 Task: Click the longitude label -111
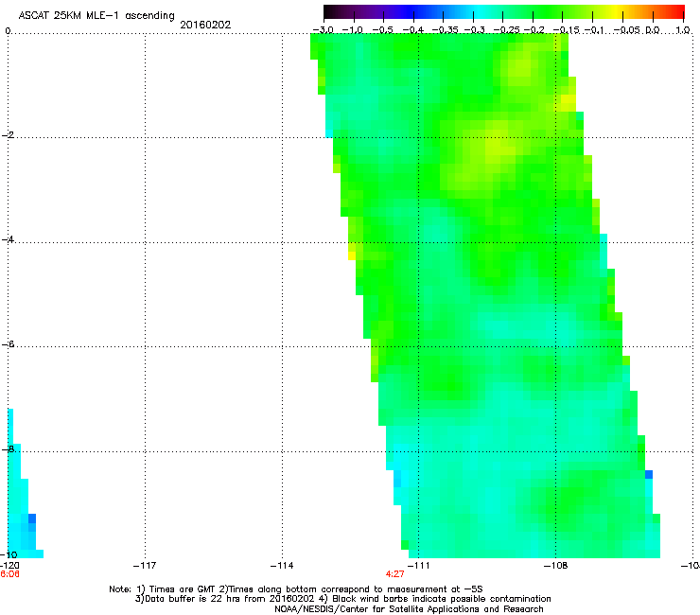point(418,566)
